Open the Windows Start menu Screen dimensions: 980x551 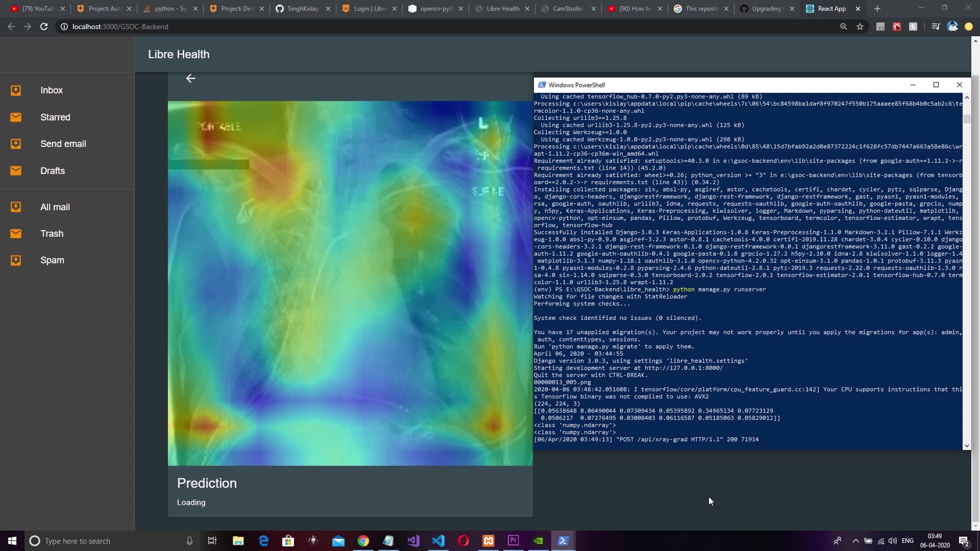click(12, 541)
